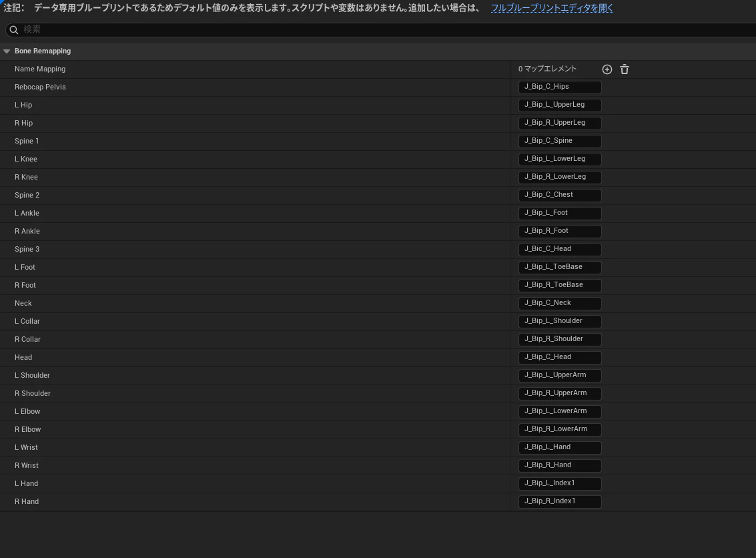Select the Neck property label

pos(23,303)
